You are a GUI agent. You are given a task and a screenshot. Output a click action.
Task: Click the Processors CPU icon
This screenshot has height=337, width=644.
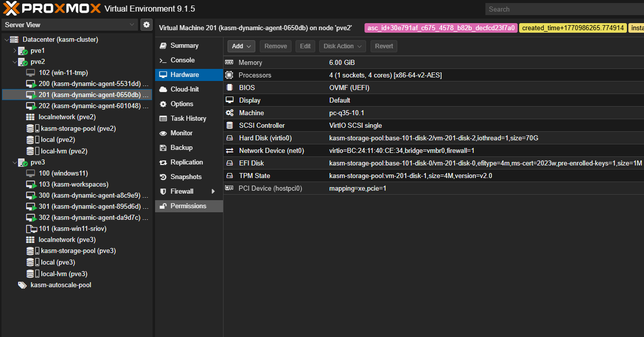click(229, 75)
